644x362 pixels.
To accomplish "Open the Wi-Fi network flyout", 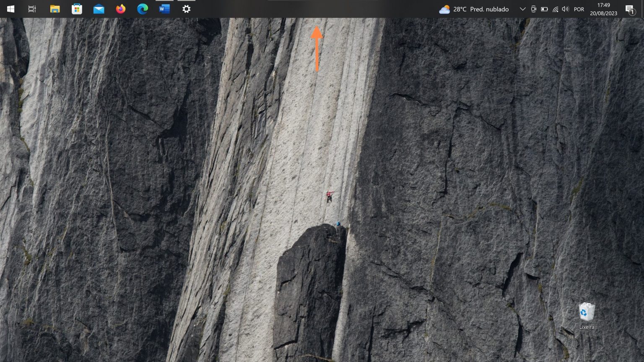I will 555,9.
